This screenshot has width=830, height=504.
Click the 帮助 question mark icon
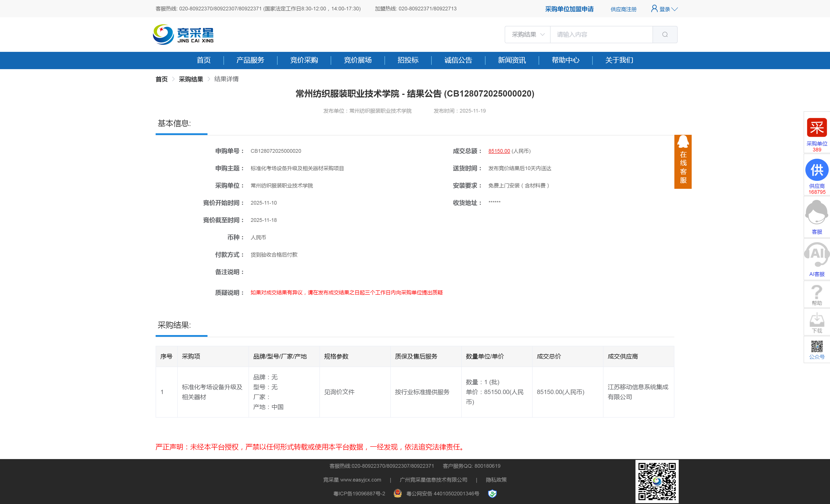tap(817, 292)
